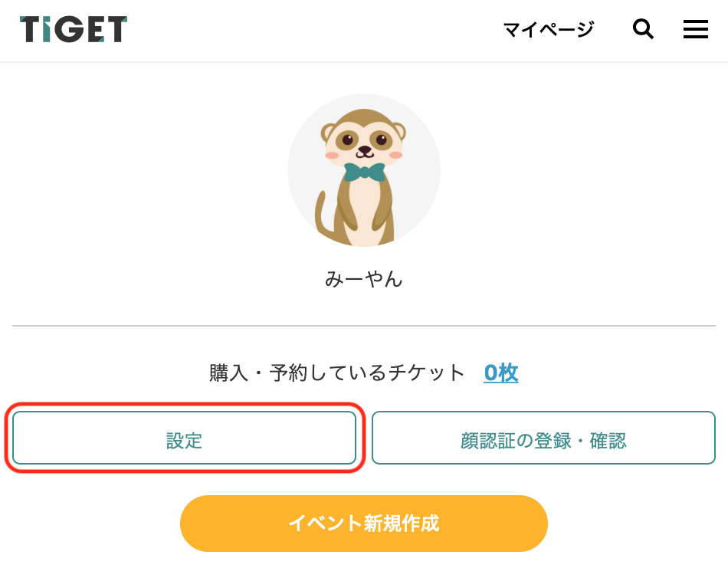The image size is (728, 578).
Task: Open the 0枚 tickets link
Action: [501, 373]
